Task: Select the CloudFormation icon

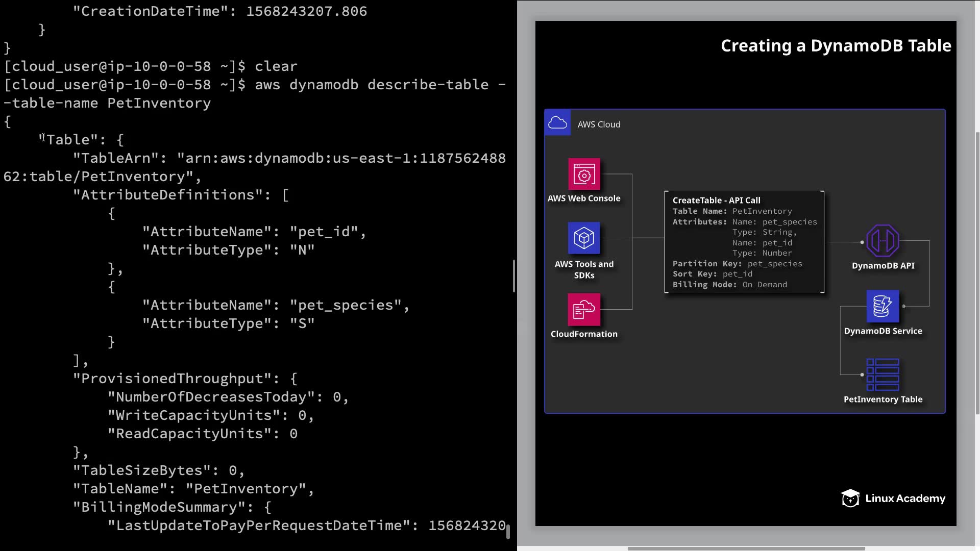Action: [584, 309]
